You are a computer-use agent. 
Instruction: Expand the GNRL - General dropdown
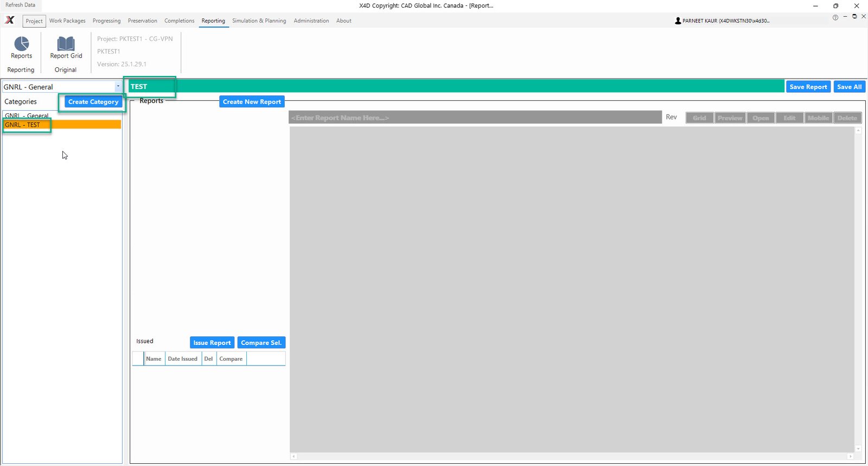click(x=118, y=87)
